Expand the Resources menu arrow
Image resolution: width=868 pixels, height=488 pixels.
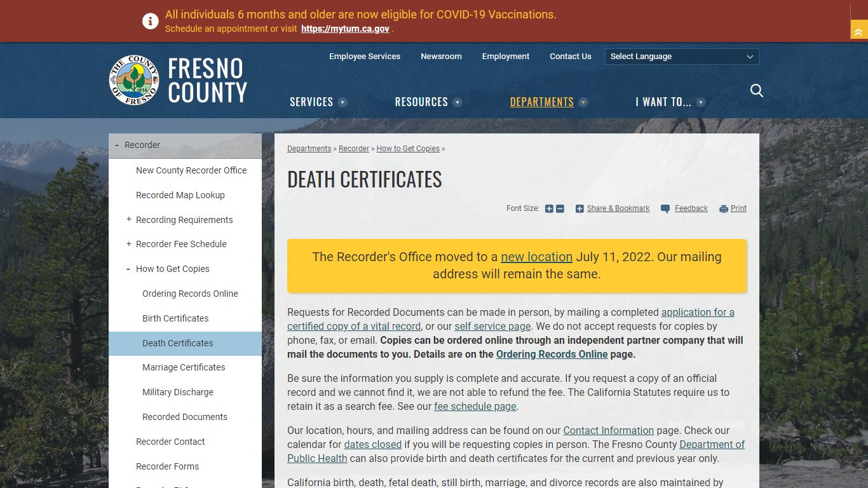point(458,102)
